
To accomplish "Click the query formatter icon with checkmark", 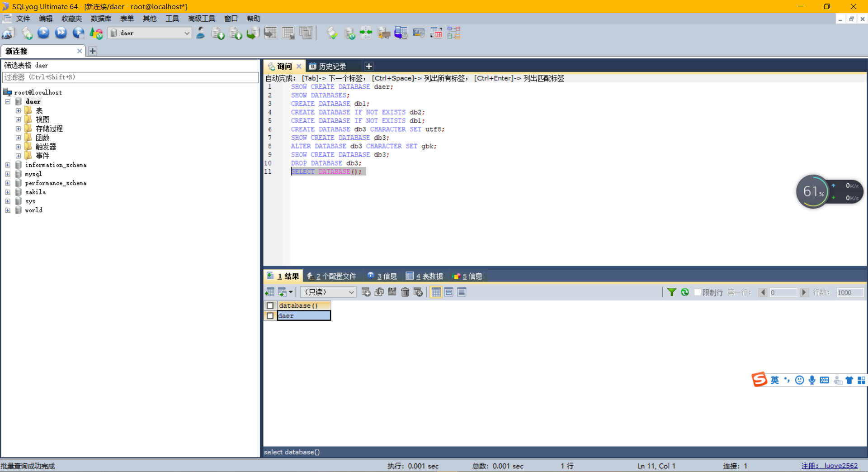I will point(332,33).
